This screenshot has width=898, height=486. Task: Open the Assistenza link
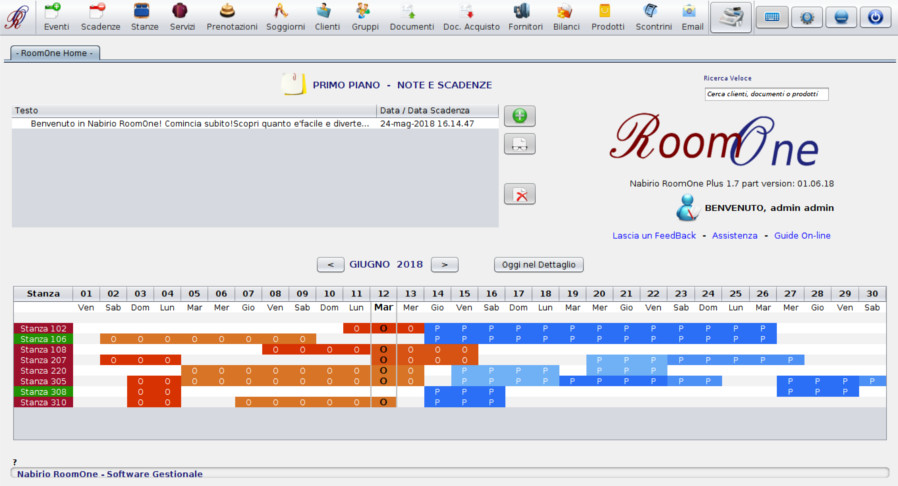[734, 235]
